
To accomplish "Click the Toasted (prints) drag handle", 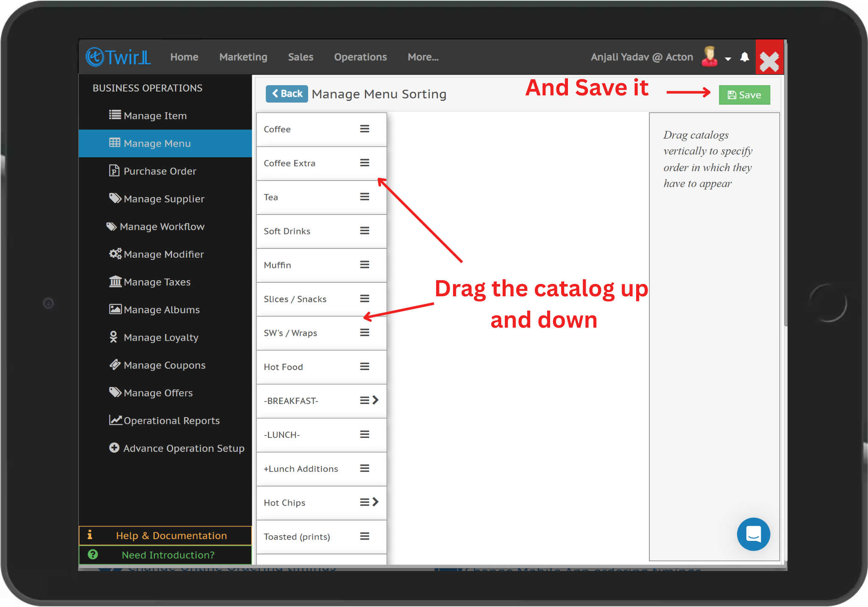I will (364, 536).
